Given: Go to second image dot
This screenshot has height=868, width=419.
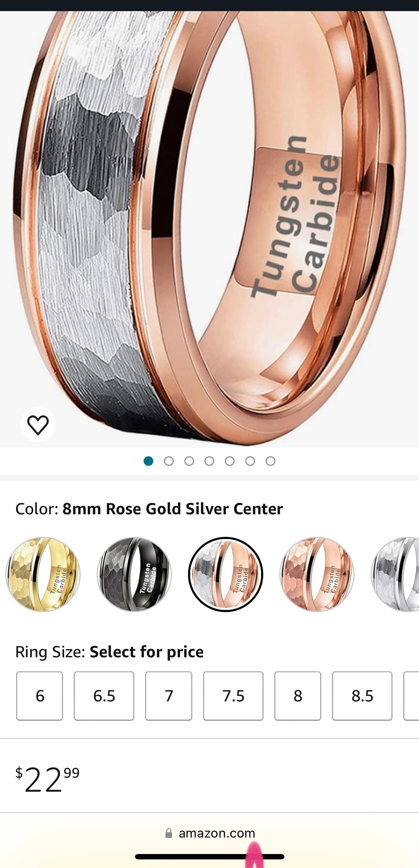Looking at the screenshot, I should tap(169, 461).
